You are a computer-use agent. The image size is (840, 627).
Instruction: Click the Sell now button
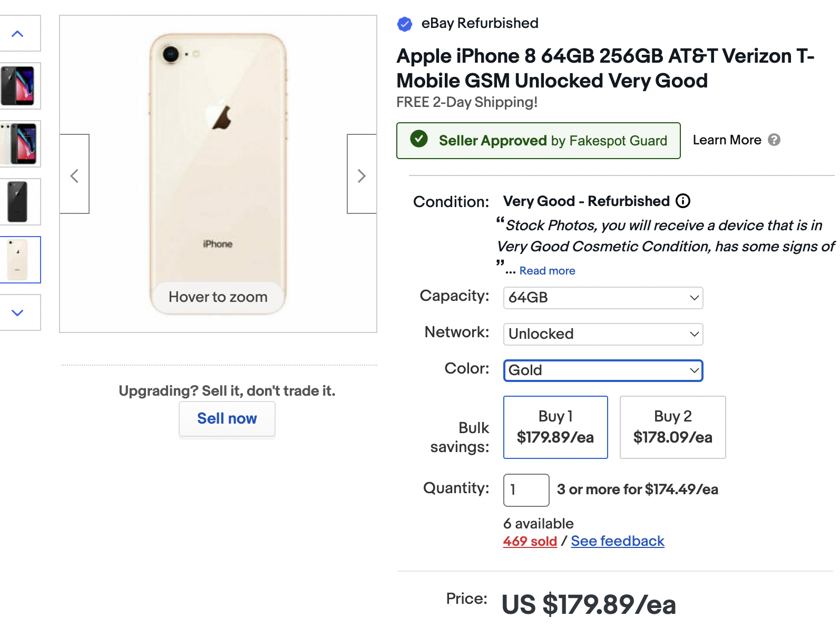click(227, 419)
